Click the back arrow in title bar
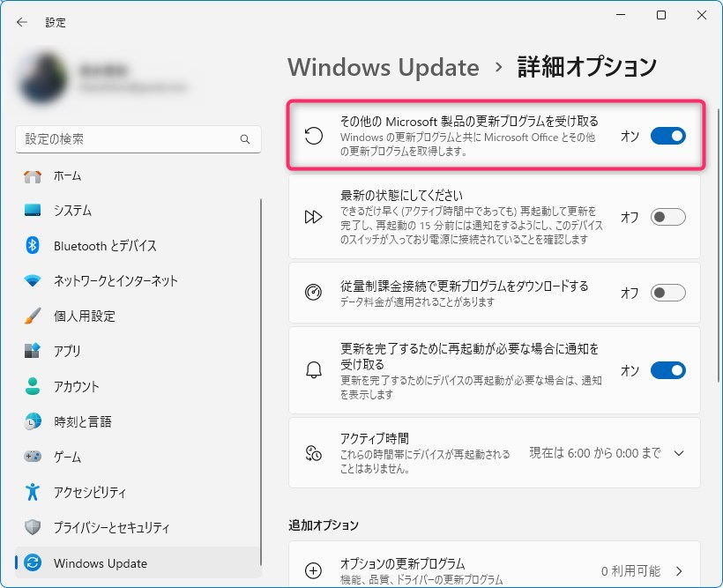Image resolution: width=723 pixels, height=588 pixels. pos(22,22)
